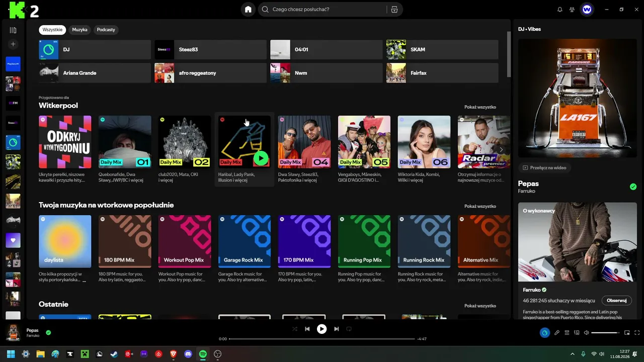The image size is (644, 362).
Task: Open the Nwm shortcut tile
Action: (327, 73)
